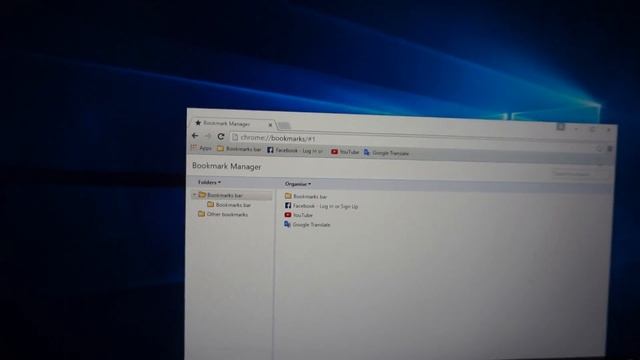Collapse the top-level Bookmarks bar tree arrow

195,195
